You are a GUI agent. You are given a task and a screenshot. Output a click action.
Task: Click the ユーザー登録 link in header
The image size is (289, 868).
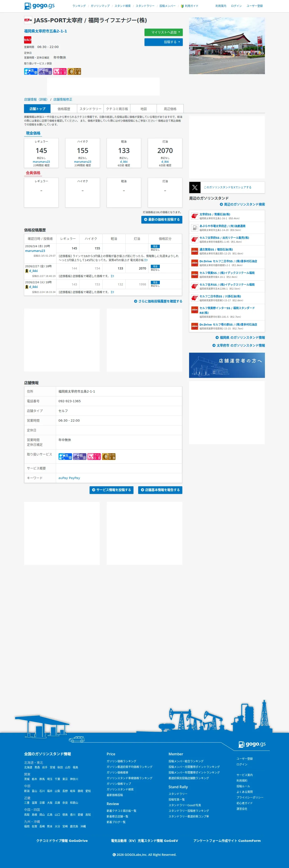255,6
